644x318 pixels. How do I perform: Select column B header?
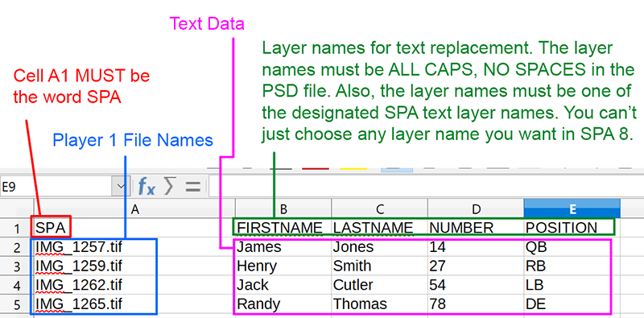tap(283, 209)
